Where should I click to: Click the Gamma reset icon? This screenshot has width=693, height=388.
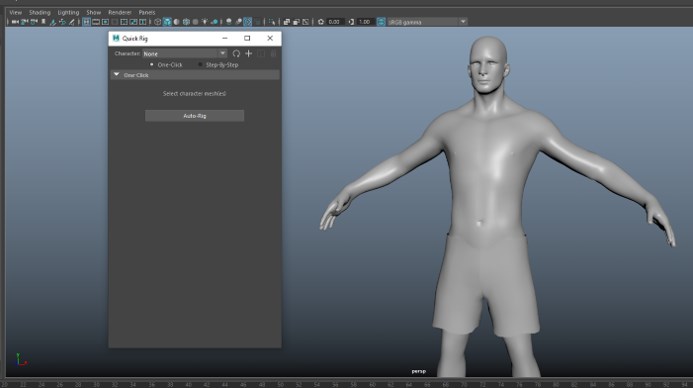pyautogui.click(x=351, y=22)
